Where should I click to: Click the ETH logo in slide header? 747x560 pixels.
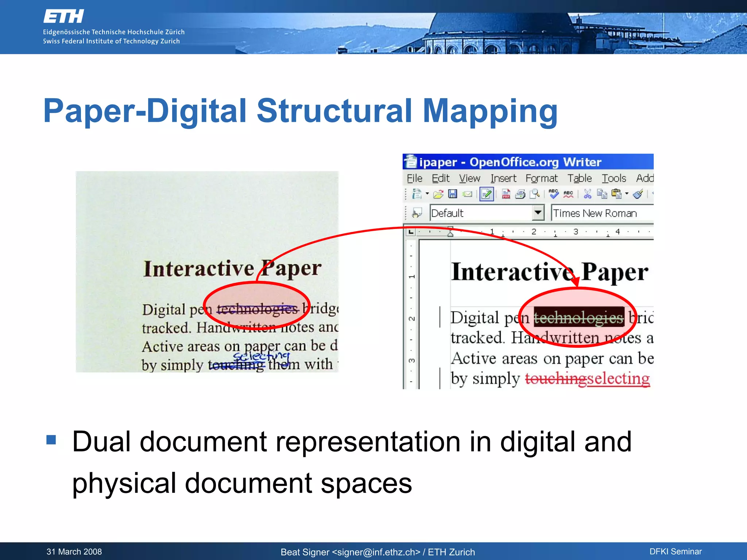64,16
